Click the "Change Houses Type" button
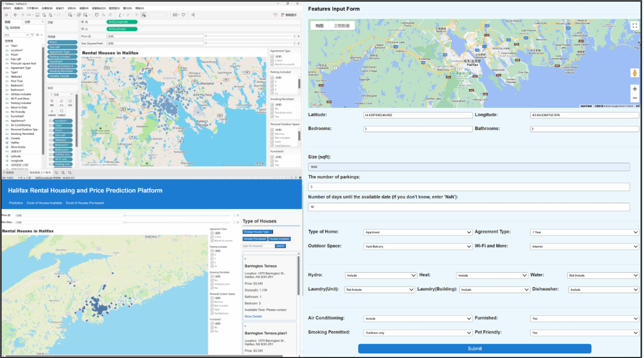644x358 pixels. (x=257, y=232)
